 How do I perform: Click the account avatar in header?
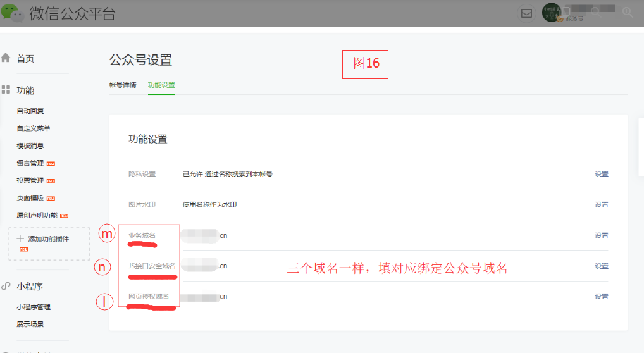tap(551, 12)
